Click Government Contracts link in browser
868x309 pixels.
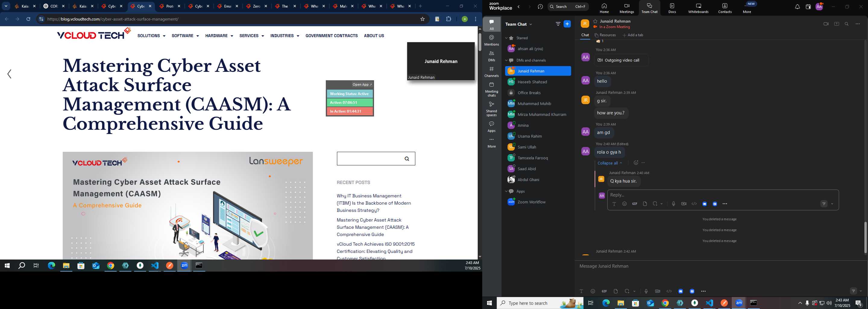pyautogui.click(x=331, y=36)
